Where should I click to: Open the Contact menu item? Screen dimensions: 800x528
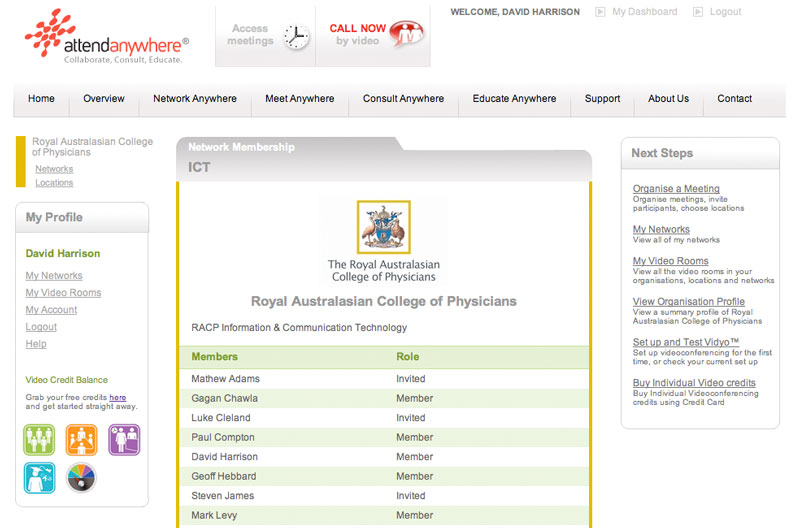pos(734,98)
